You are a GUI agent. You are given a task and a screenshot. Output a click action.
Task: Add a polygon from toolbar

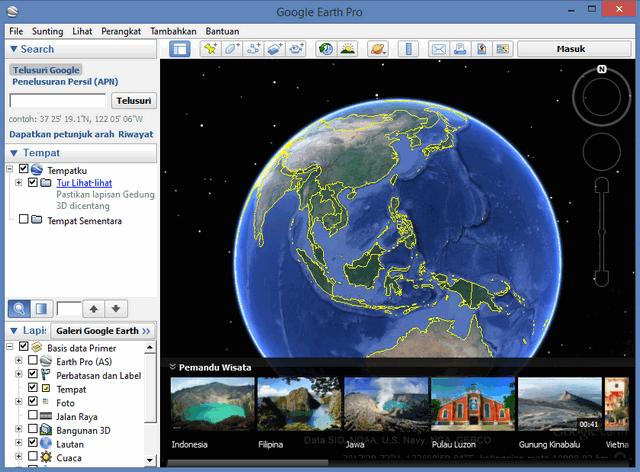pos(232,49)
